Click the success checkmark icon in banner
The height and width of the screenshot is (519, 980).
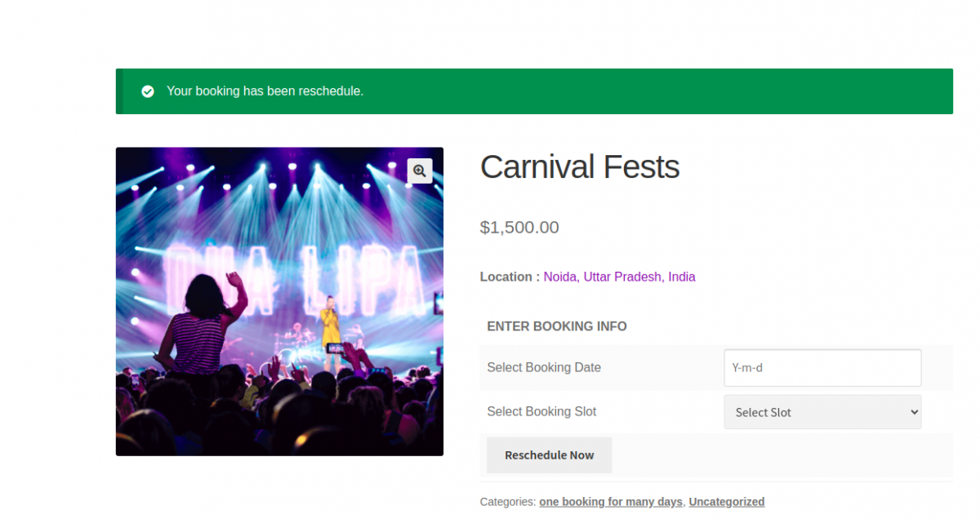tap(148, 91)
